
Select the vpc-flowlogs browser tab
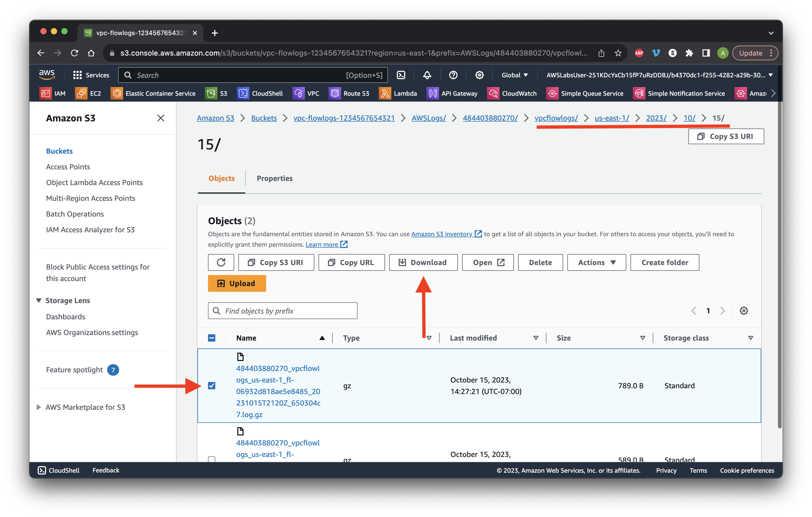coord(140,33)
